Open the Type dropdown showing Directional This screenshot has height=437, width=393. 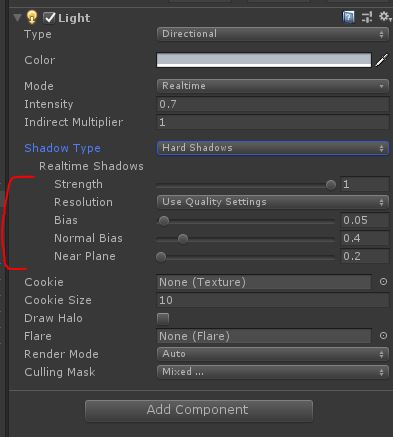(273, 34)
